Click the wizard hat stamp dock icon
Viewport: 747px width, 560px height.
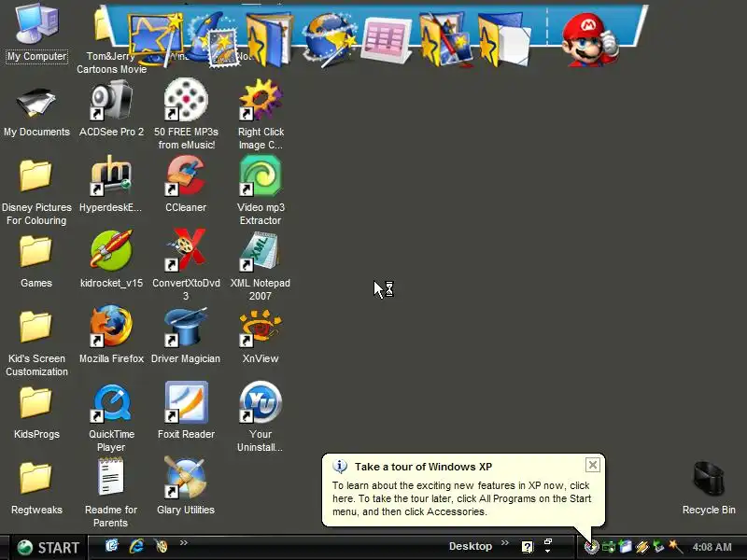pyautogui.click(x=215, y=40)
